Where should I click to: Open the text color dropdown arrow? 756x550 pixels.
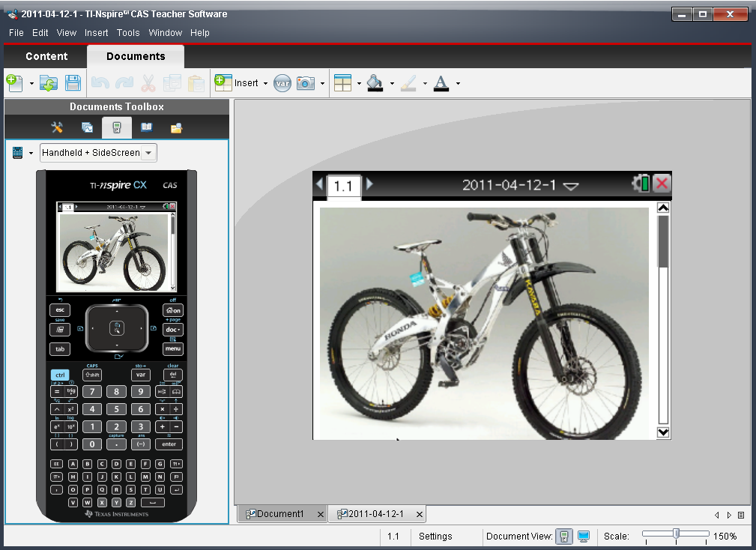coord(458,83)
